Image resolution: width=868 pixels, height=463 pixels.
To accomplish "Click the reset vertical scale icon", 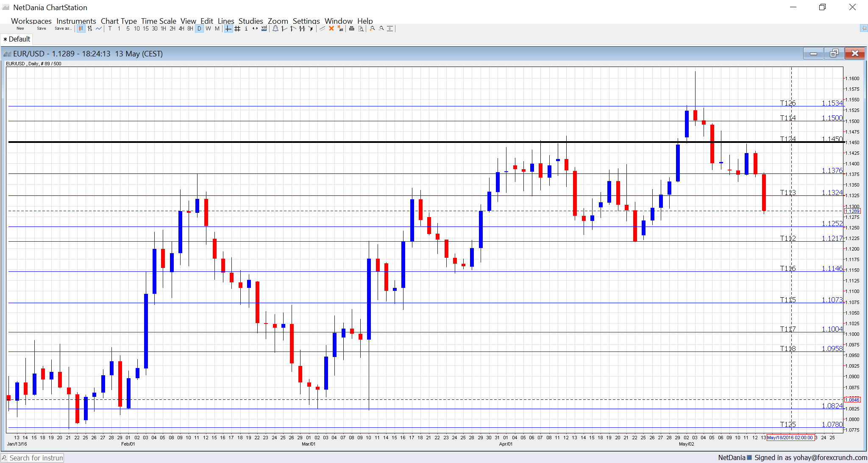I will (x=390, y=28).
